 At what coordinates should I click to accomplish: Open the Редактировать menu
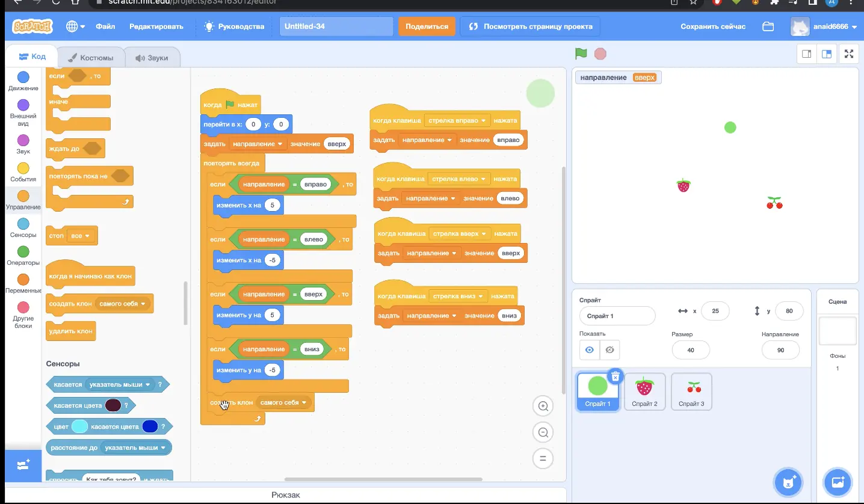(156, 26)
